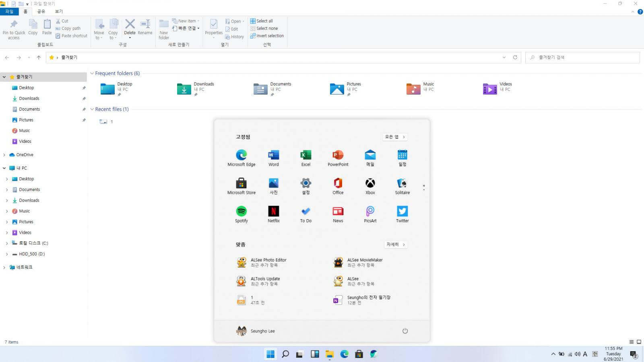Open taskbar Search magnifier
The width and height of the screenshot is (644, 362).
(285, 354)
